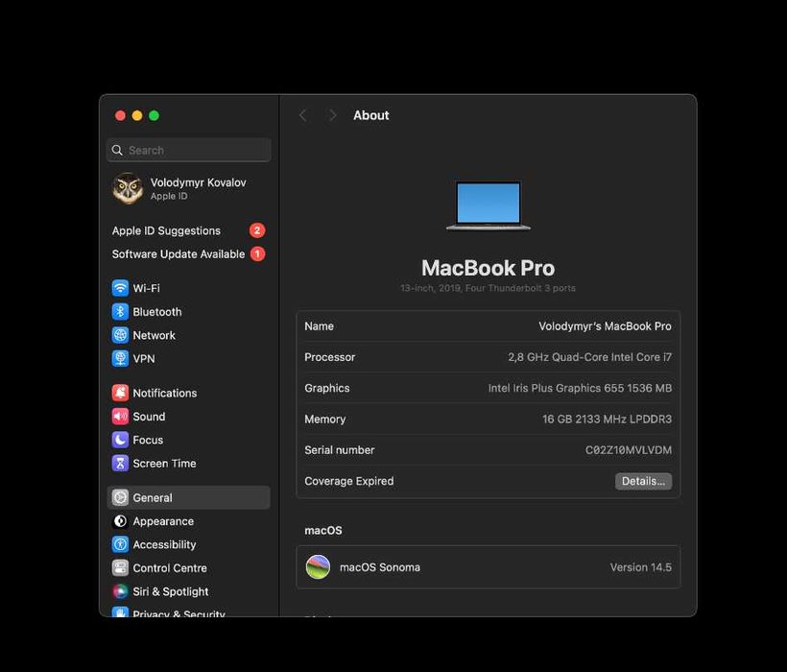Select Control Centre label

point(170,568)
